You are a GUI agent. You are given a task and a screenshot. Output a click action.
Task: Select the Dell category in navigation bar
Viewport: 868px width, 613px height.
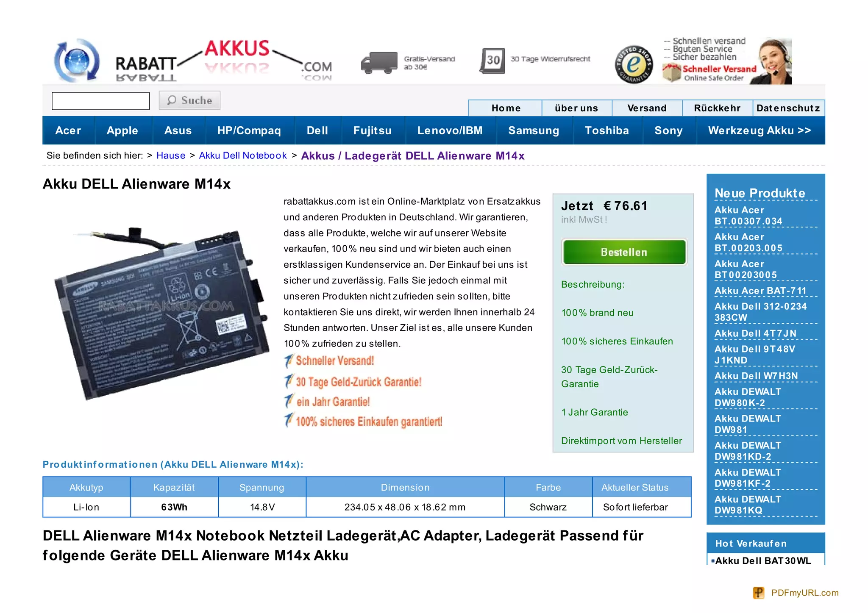[x=317, y=130]
